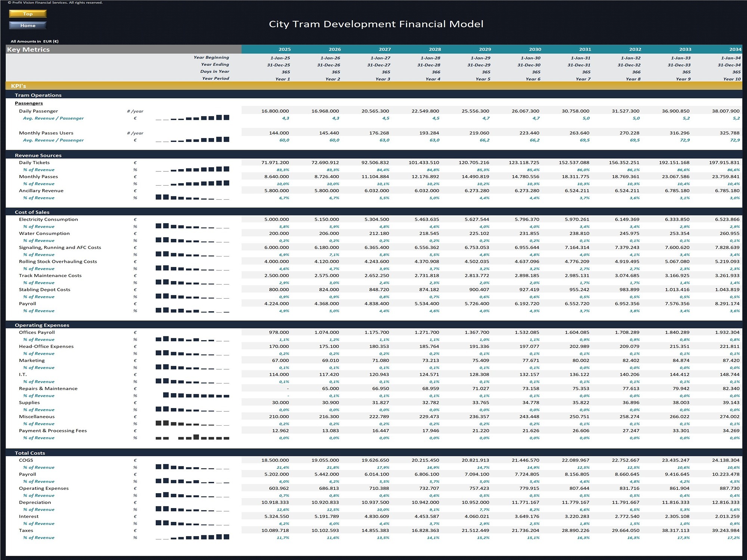Select the Offices Payroll 2030 value cell
This screenshot has height=560, width=747.
[x=527, y=332]
